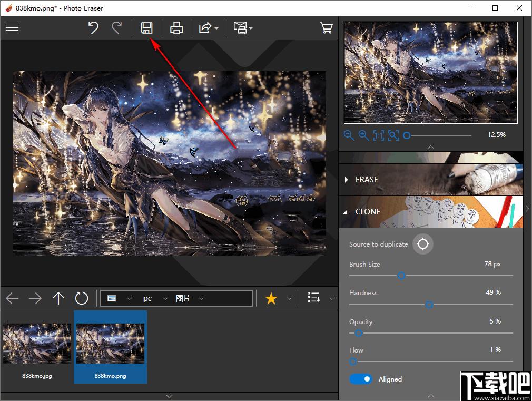This screenshot has height=401, width=532.
Task: Click the 49 % hardness value
Action: (494, 292)
